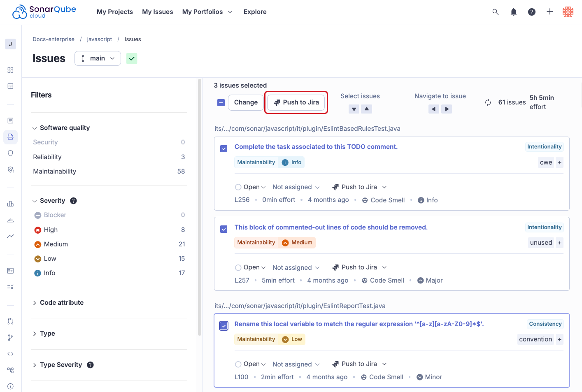
Task: Open the measures bar-chart icon in the sidebar
Action: click(x=10, y=204)
